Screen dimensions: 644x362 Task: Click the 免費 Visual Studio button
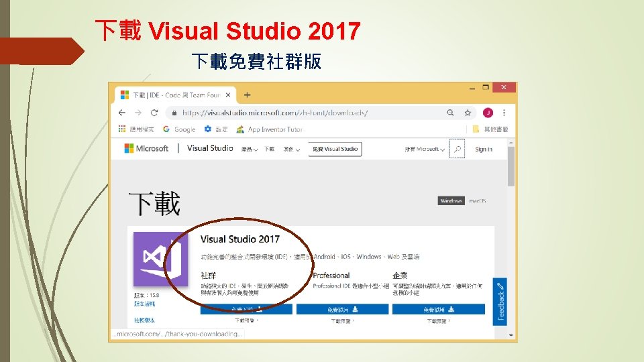pos(335,149)
